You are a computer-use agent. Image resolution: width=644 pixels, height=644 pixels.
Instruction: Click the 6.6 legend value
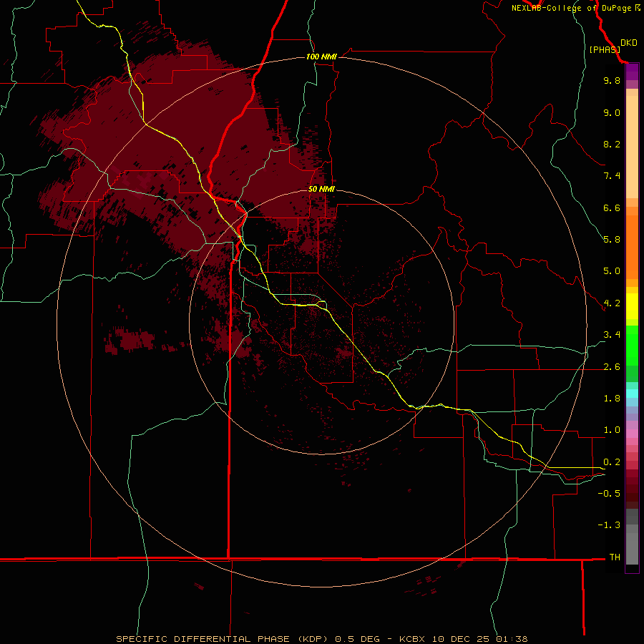pyautogui.click(x=612, y=208)
